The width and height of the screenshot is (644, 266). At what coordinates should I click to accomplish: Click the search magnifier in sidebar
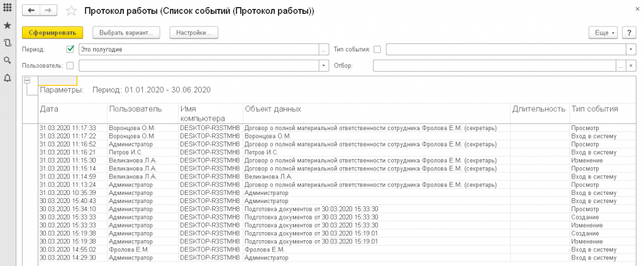(x=7, y=60)
